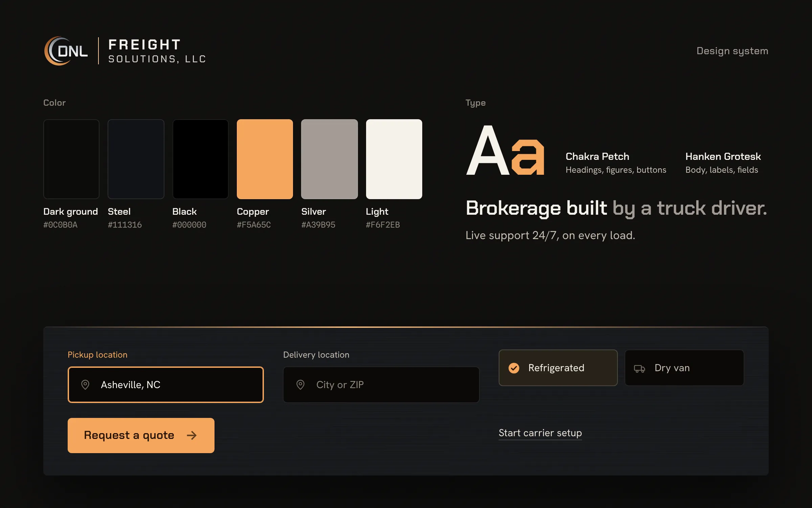The image size is (812, 508).
Task: Click the Color section heading
Action: pos(54,103)
